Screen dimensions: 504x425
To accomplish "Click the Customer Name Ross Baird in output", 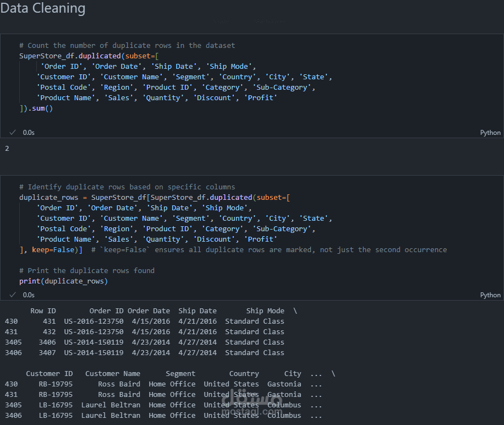I will 118,384.
